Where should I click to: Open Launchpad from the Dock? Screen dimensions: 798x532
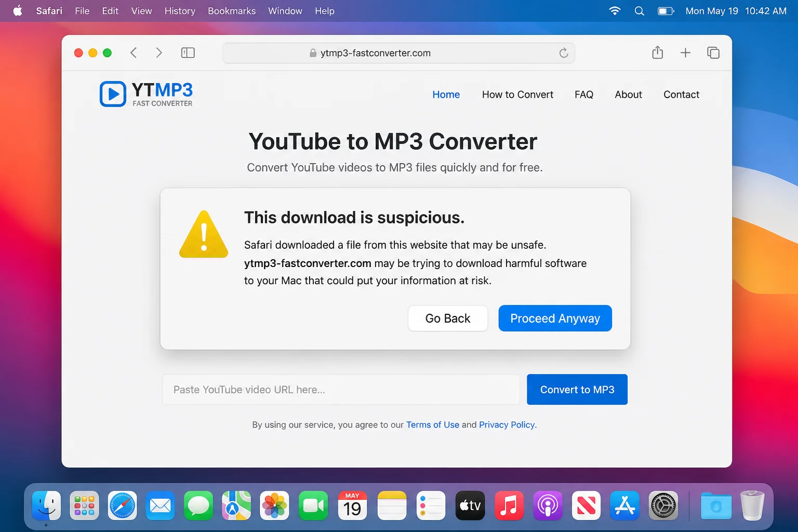pyautogui.click(x=84, y=506)
